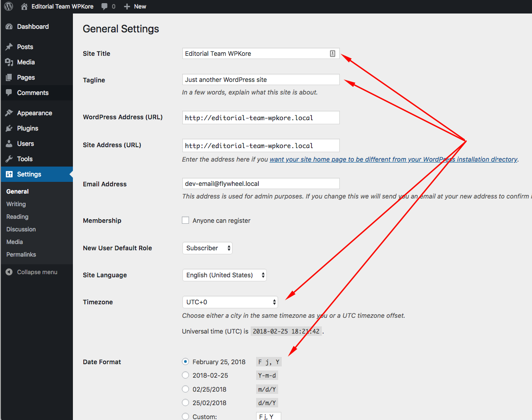Open the Permalinks settings submenu
Viewport: 532px width, 420px height.
21,254
